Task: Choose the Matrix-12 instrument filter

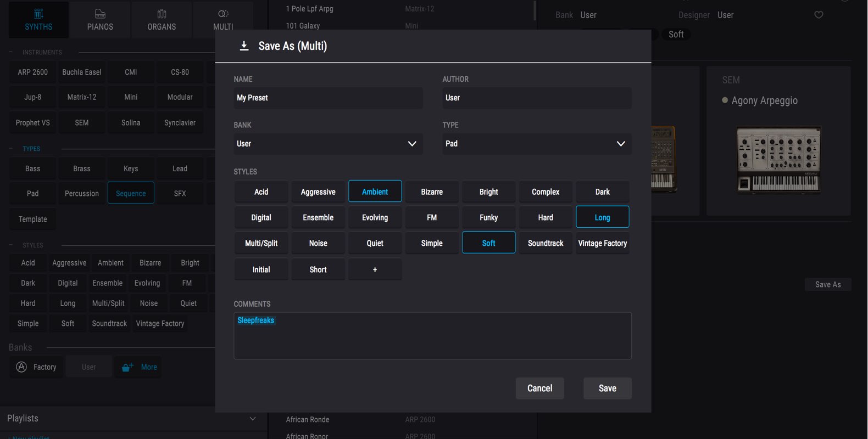Action: [x=82, y=97]
